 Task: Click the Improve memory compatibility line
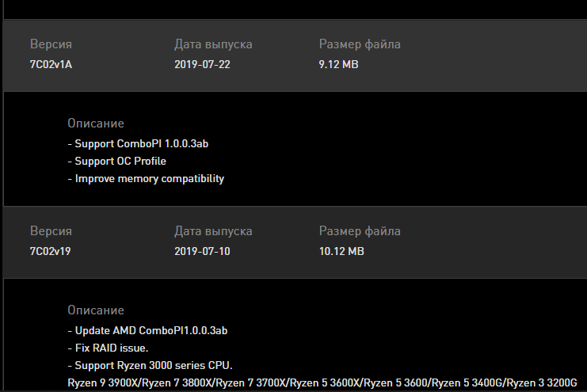click(x=147, y=178)
